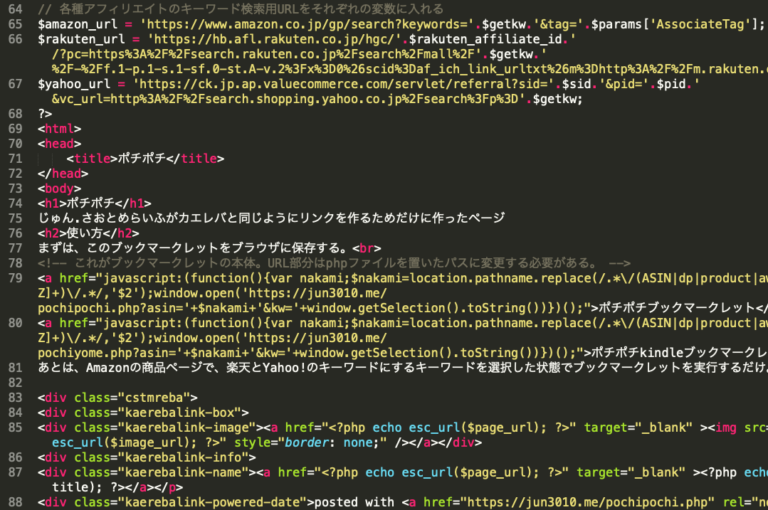Click $sid variable on line 67
Screen dimensions: 768x510
(x=576, y=84)
